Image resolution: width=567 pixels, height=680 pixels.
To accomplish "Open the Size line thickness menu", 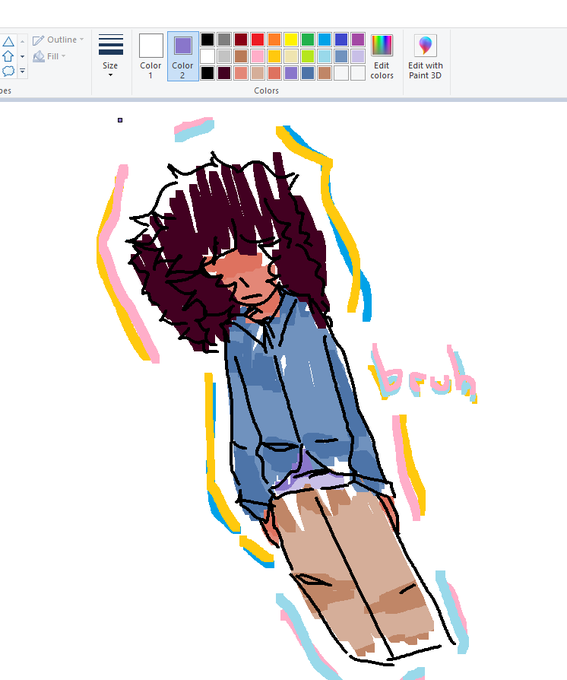I will click(x=110, y=56).
